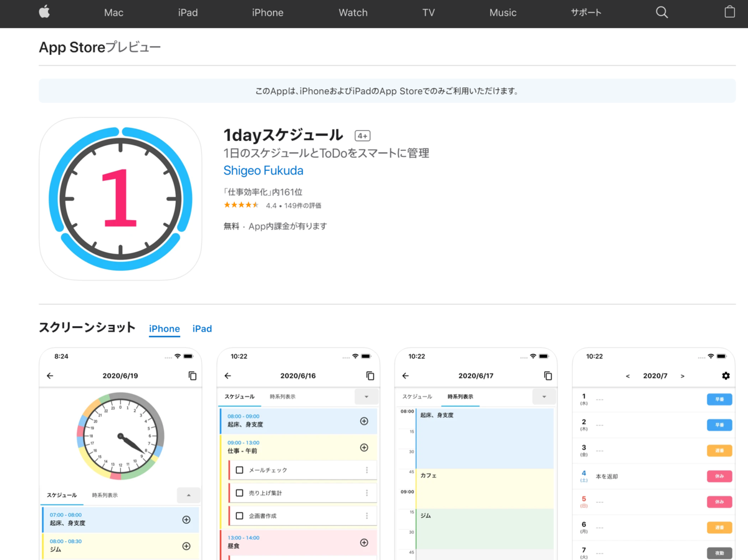Open the shopping bag icon
This screenshot has height=560, width=748.
pyautogui.click(x=730, y=12)
